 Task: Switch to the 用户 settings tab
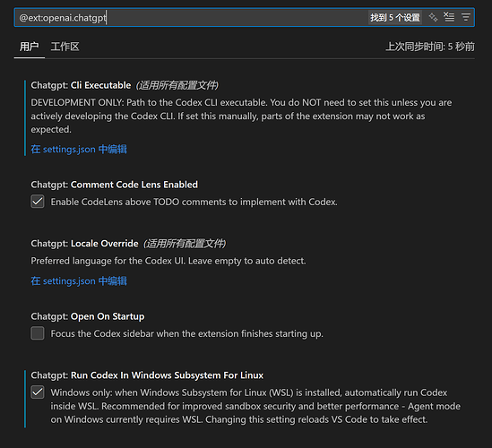coord(30,47)
